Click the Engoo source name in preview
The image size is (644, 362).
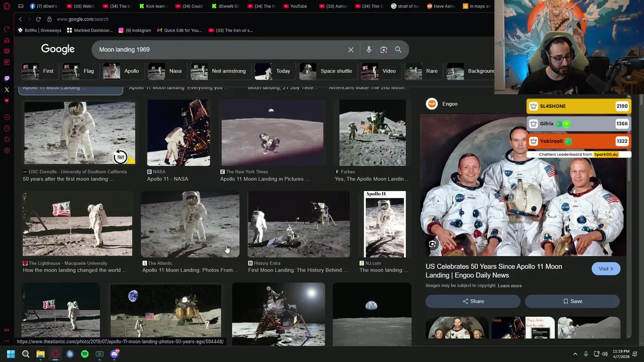coord(450,104)
